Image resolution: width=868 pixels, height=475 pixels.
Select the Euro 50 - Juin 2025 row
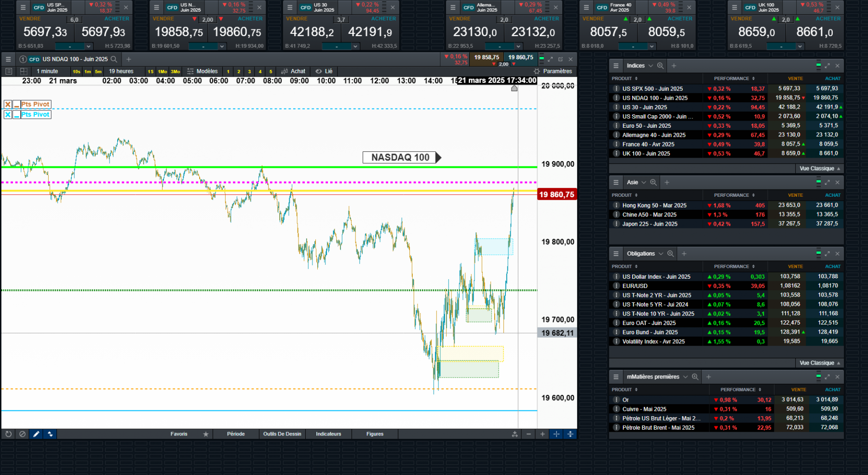pos(726,126)
